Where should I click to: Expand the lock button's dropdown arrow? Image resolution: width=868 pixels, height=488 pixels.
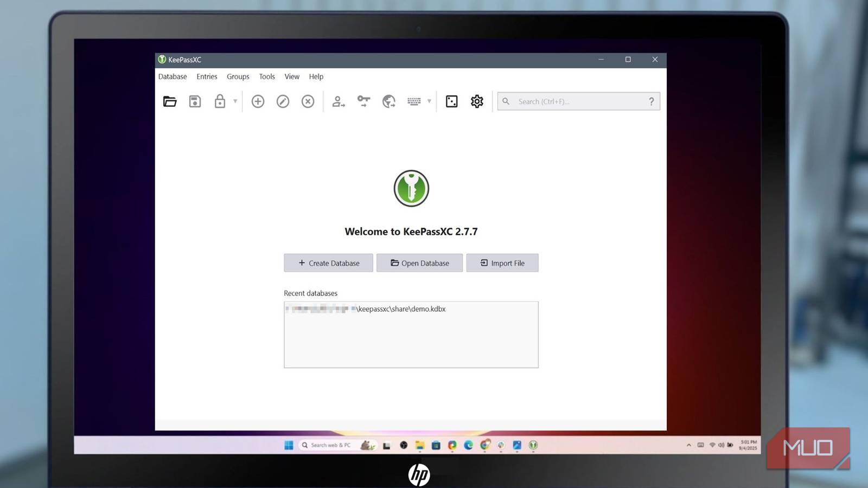[x=234, y=101]
